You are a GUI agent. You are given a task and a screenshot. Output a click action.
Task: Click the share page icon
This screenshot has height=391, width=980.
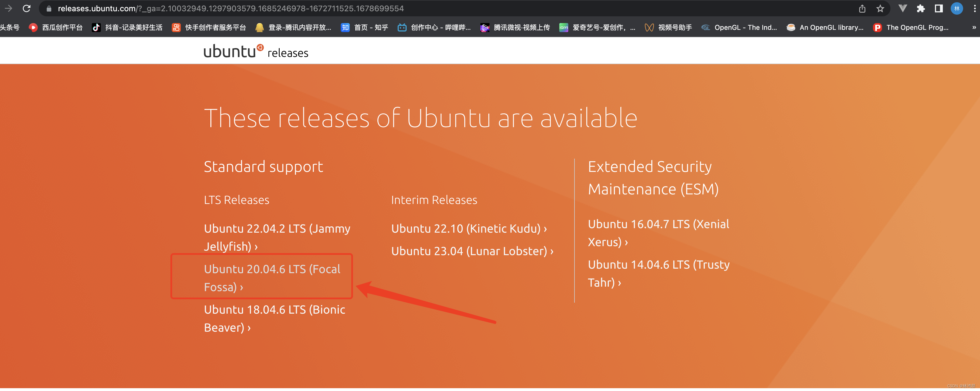tap(862, 8)
